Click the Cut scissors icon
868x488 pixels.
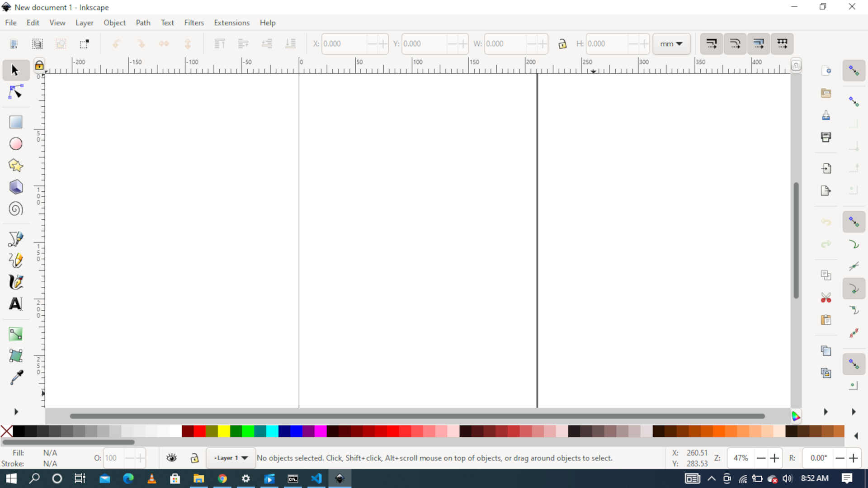tap(826, 298)
